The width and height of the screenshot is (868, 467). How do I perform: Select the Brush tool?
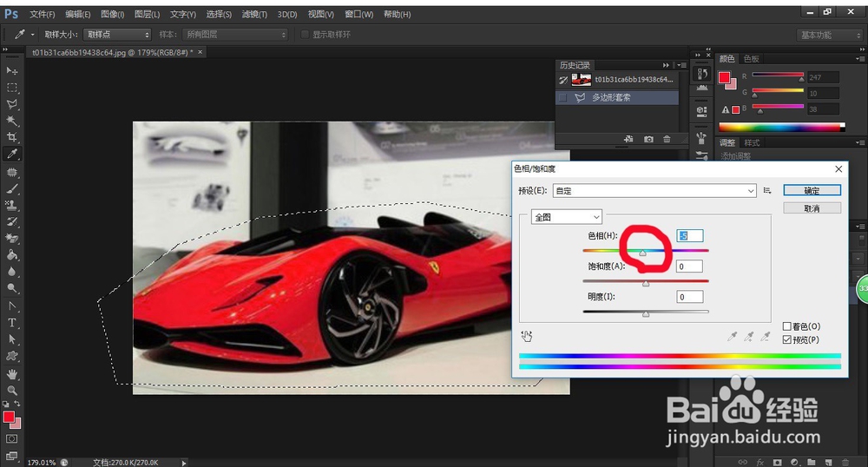11,188
